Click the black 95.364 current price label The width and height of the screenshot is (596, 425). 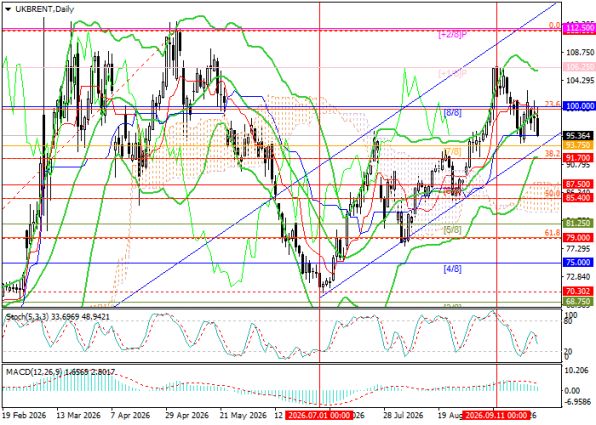(579, 136)
